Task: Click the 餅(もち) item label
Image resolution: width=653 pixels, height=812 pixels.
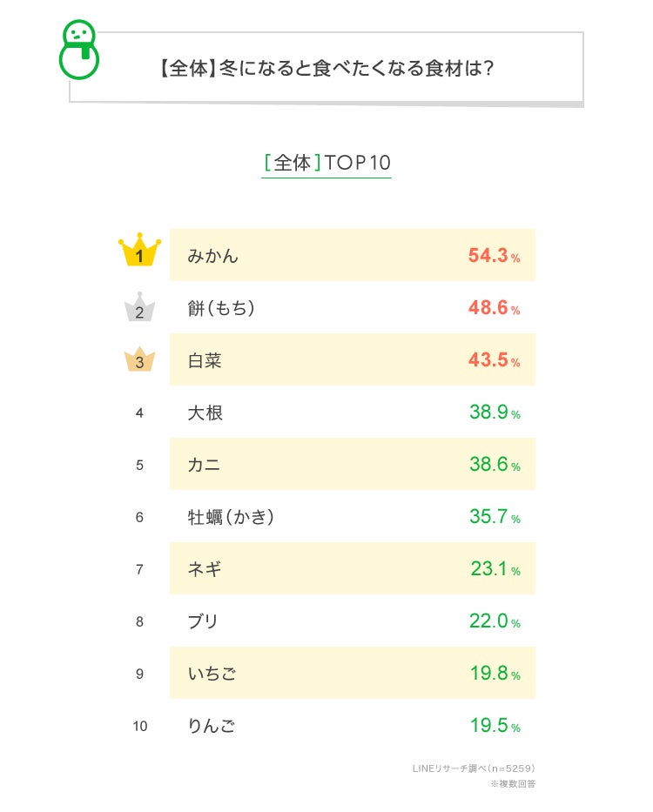Action: tap(222, 308)
